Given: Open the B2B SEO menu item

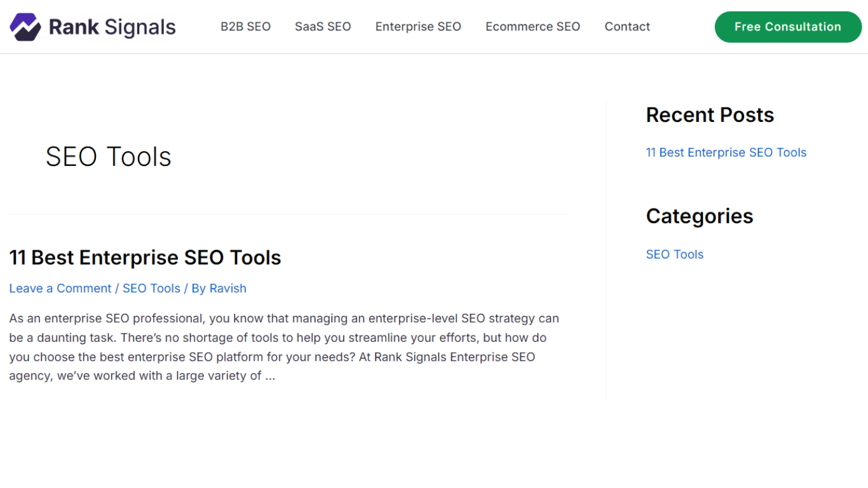Looking at the screenshot, I should coord(246,27).
